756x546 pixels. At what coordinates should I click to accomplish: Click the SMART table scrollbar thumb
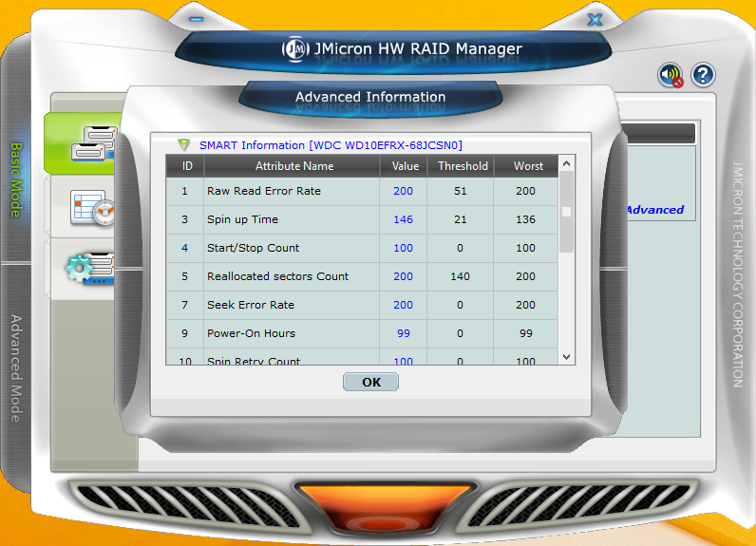tap(566, 212)
